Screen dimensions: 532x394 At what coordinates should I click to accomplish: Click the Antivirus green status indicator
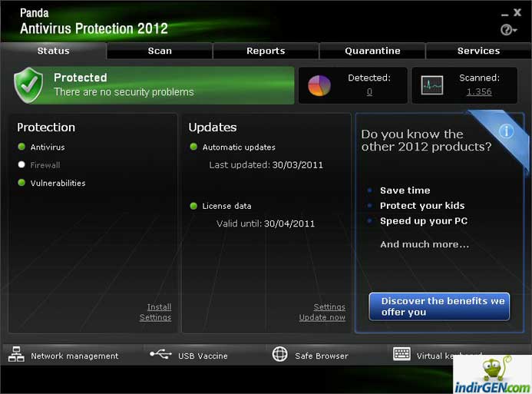point(21,147)
